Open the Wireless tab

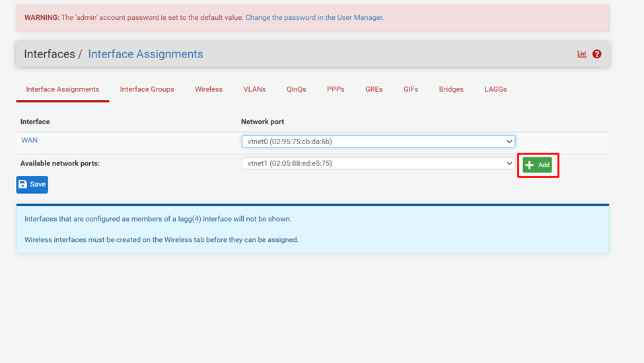pyautogui.click(x=209, y=89)
